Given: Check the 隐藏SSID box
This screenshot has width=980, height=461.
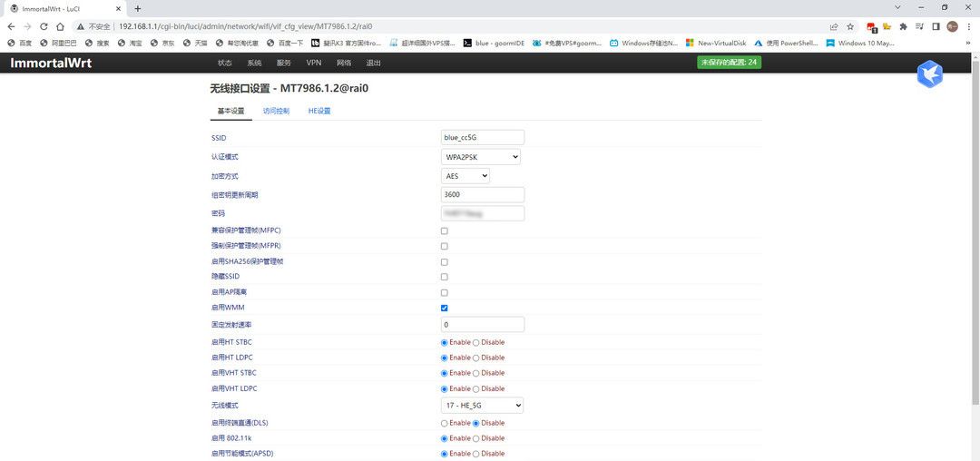Looking at the screenshot, I should [x=445, y=277].
